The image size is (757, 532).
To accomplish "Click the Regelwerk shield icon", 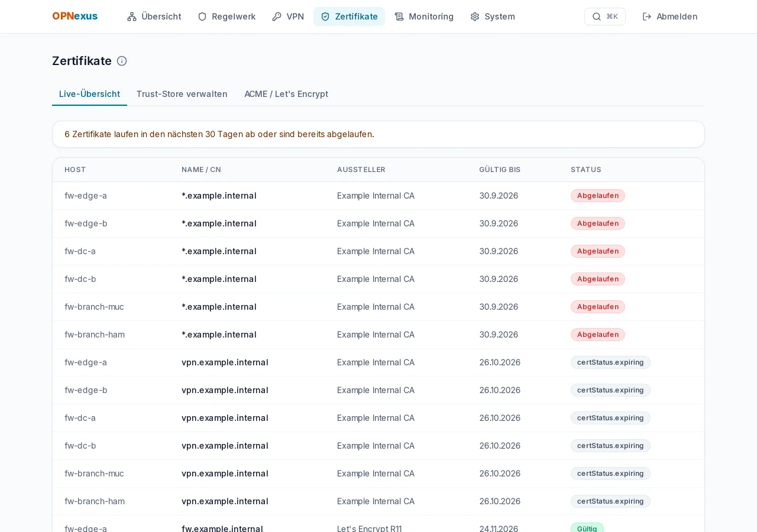I will (x=202, y=17).
